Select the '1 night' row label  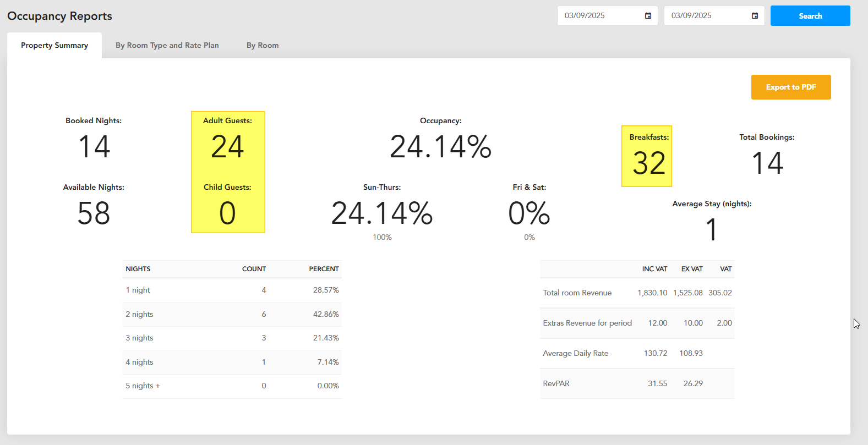coord(138,290)
